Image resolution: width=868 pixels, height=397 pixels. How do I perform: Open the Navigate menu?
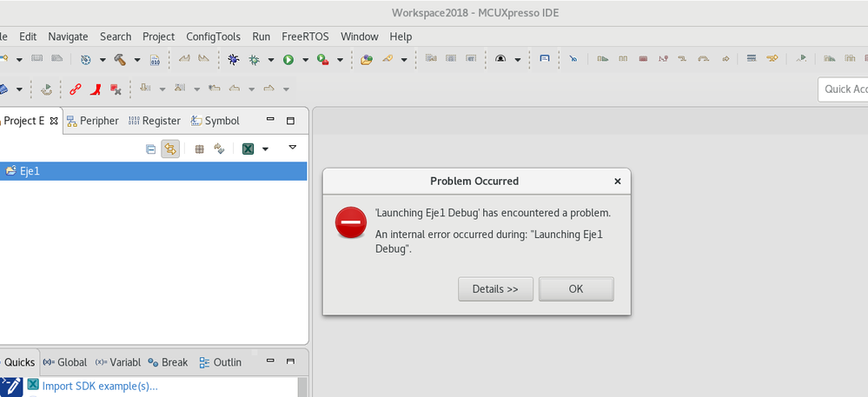(x=68, y=36)
